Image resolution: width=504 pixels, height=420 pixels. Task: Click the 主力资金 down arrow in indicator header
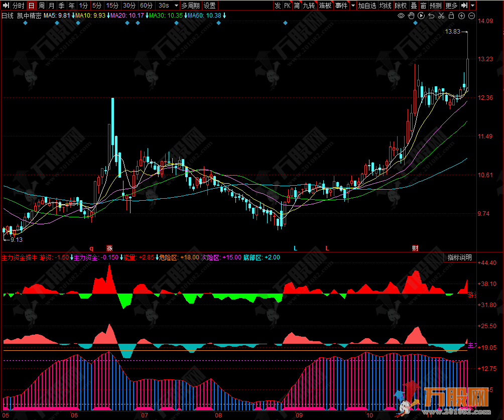121,257
